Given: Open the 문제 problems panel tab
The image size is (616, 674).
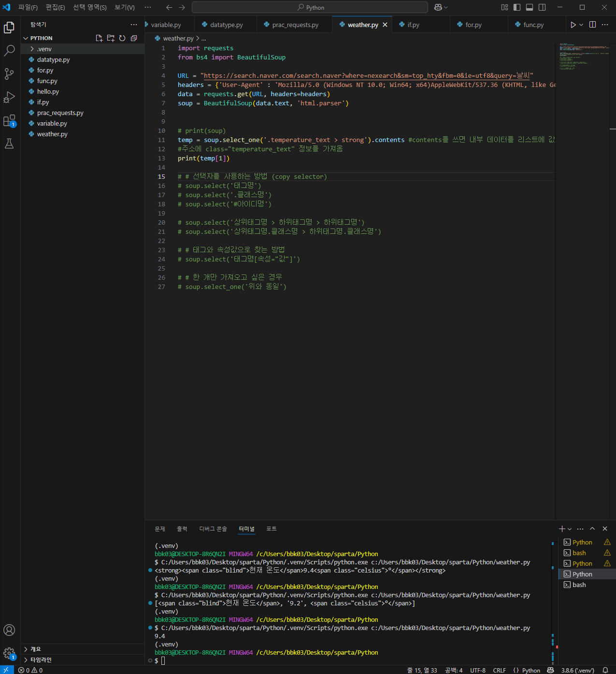Looking at the screenshot, I should [x=160, y=529].
